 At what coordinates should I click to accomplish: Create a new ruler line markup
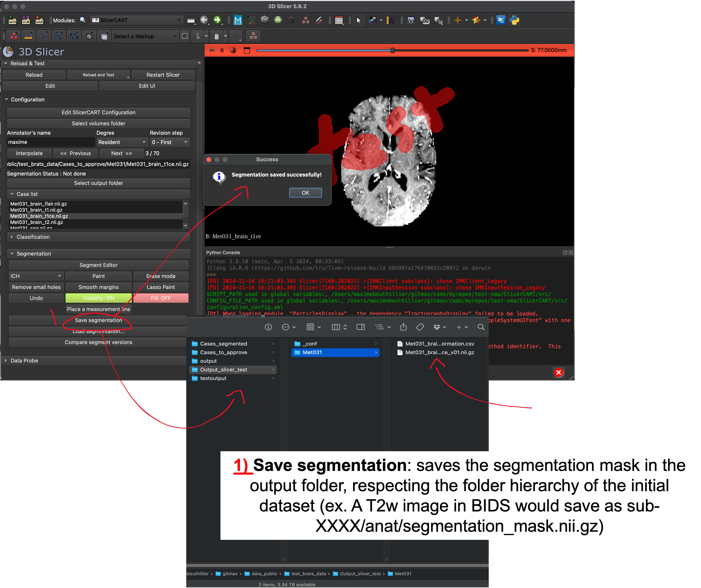(x=28, y=36)
